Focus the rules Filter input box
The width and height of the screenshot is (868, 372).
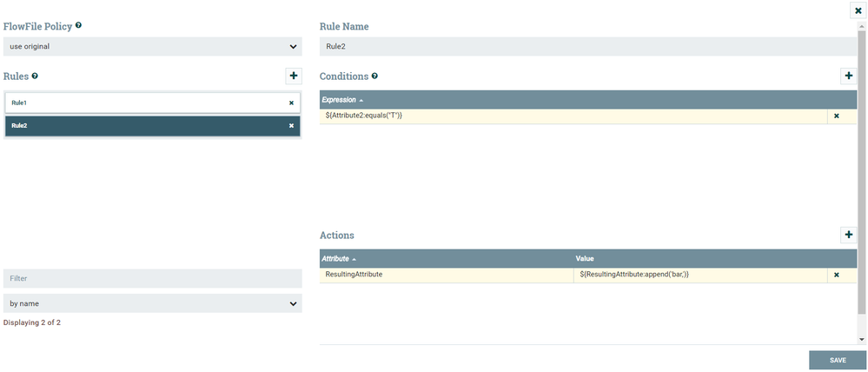coord(153,278)
